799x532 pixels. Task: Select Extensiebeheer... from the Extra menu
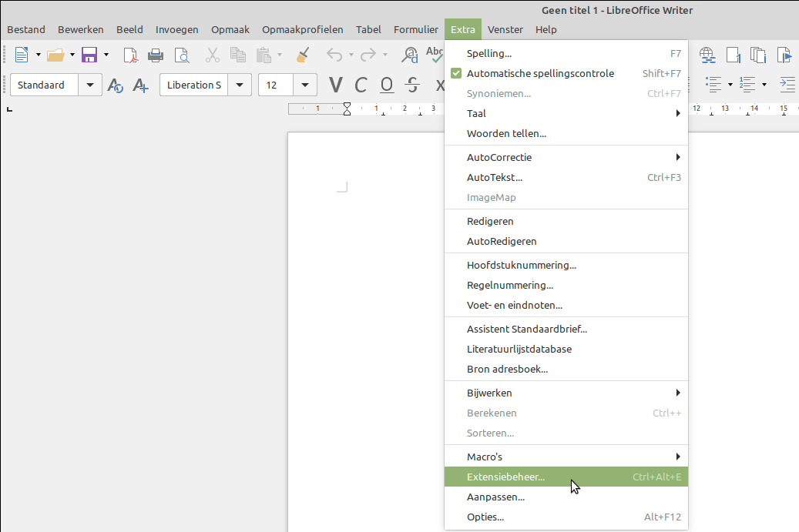505,477
